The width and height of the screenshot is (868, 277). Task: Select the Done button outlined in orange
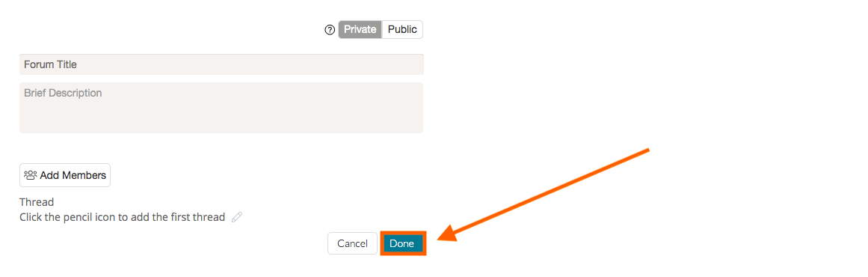pos(402,243)
